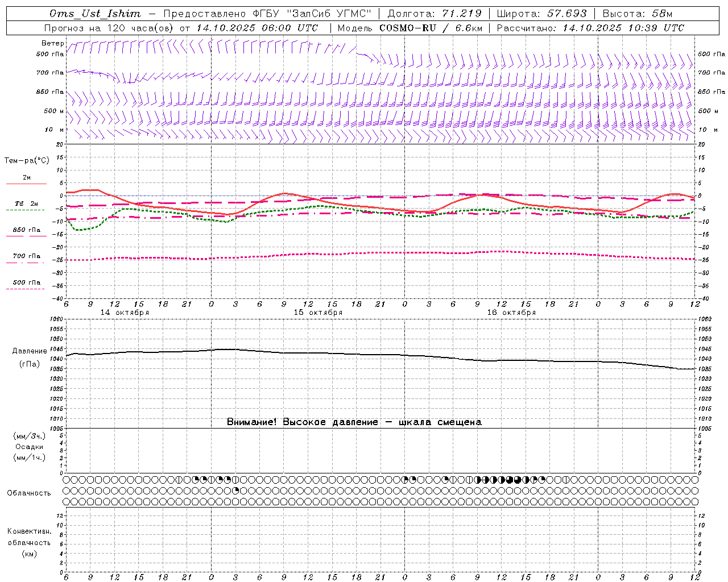Click the forecast start time 14.10.2025 06:00 UTC
Viewport: 728px width, 582px height.
tap(257, 28)
